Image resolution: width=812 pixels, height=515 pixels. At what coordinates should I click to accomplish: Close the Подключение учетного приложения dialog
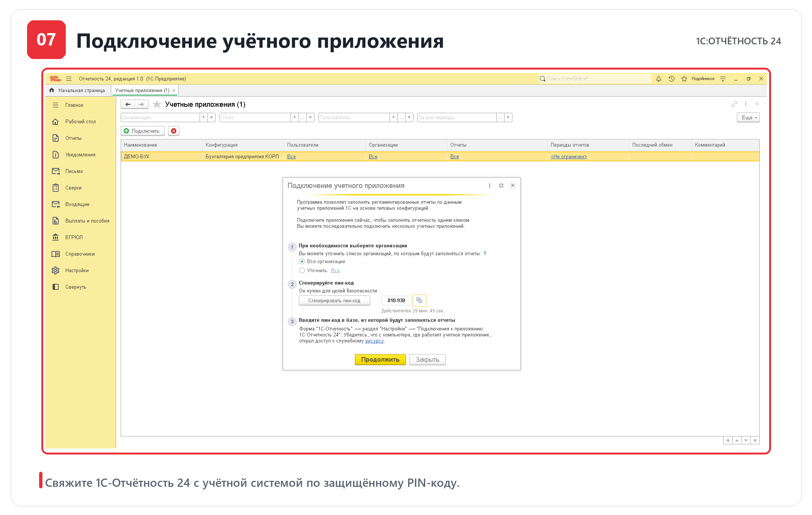pos(513,185)
